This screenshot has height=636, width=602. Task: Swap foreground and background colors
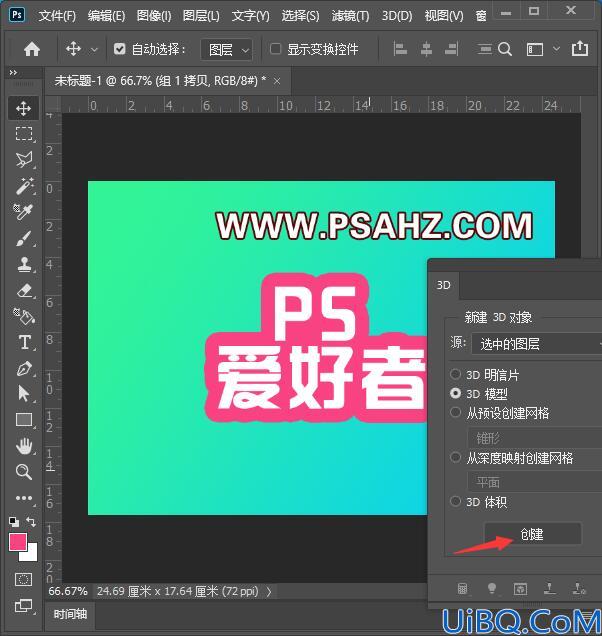[x=31, y=521]
